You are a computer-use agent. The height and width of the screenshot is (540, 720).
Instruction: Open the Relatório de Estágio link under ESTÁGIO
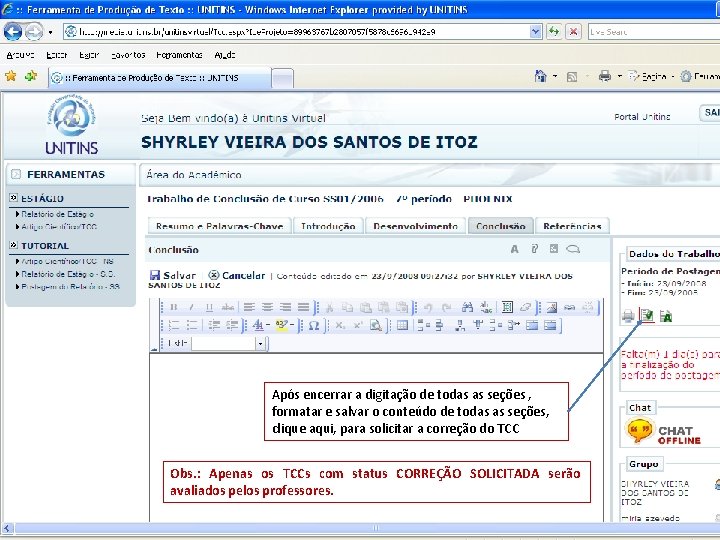(58, 214)
